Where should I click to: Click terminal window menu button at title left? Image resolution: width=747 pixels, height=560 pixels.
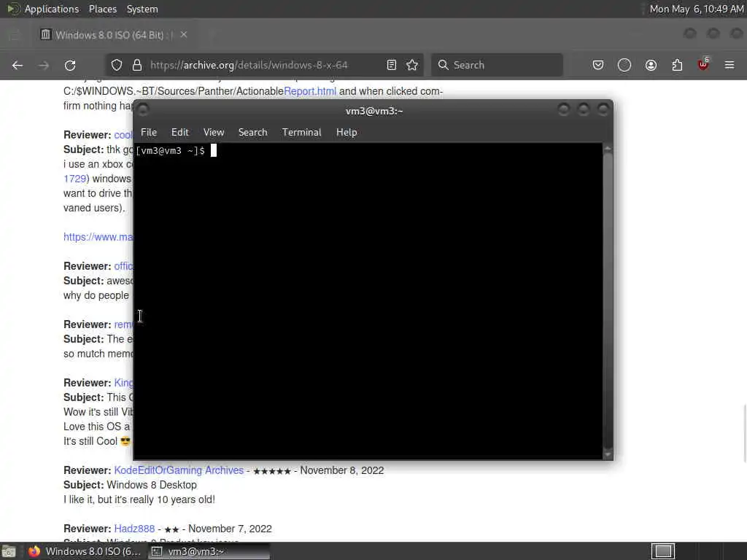tap(143, 111)
